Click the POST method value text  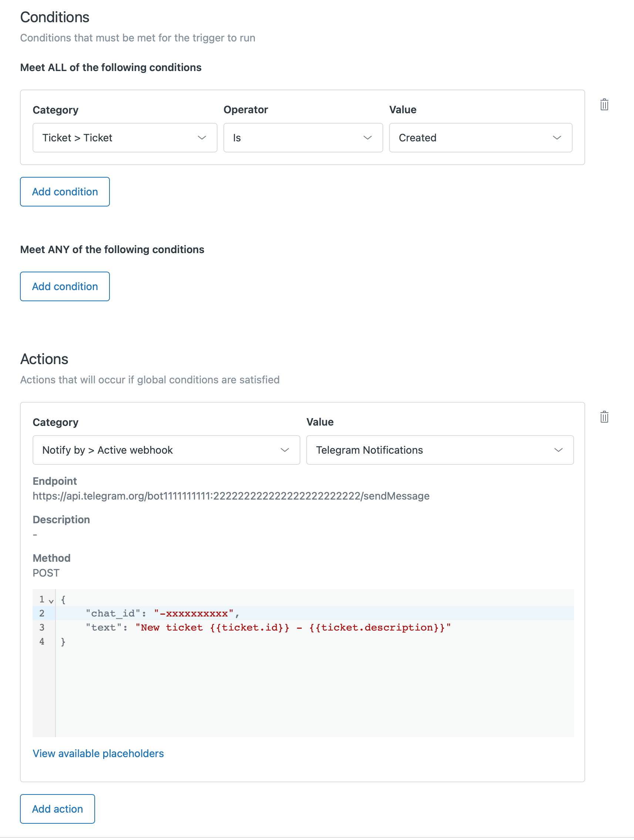46,573
